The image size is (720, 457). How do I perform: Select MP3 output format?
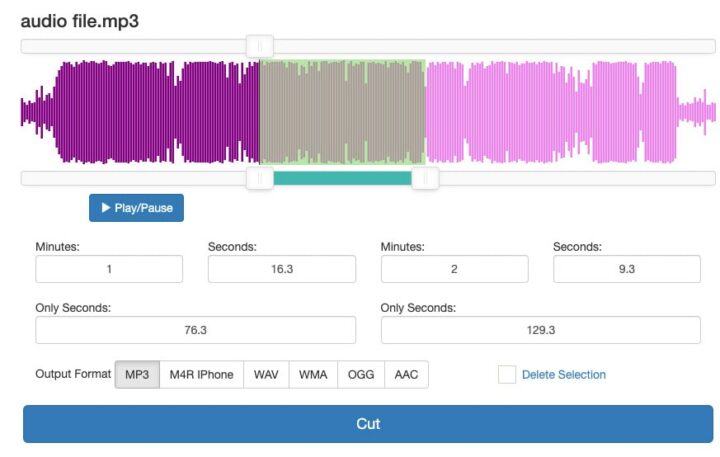tap(137, 375)
